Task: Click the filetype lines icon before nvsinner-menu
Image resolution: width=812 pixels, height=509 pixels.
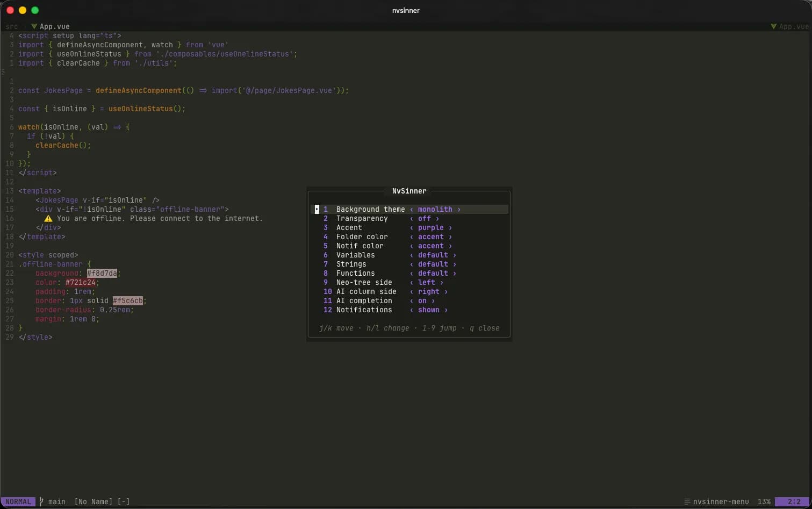Action: 687,501
